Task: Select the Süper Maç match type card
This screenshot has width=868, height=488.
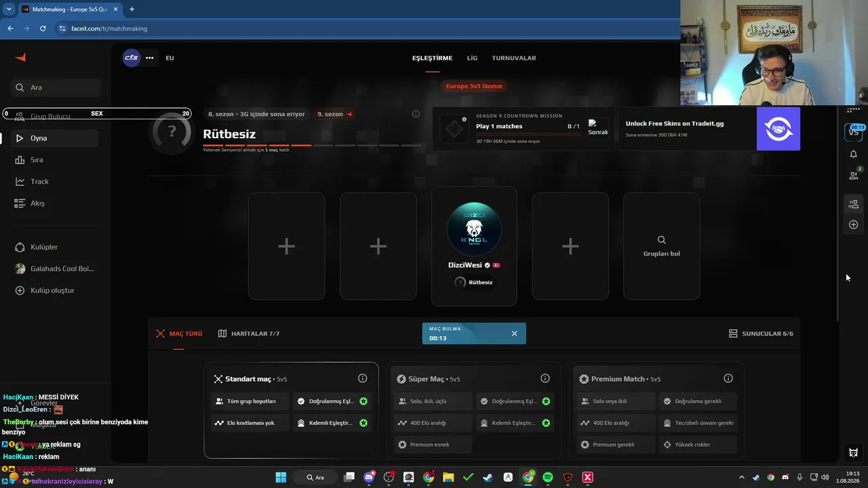Action: (474, 410)
